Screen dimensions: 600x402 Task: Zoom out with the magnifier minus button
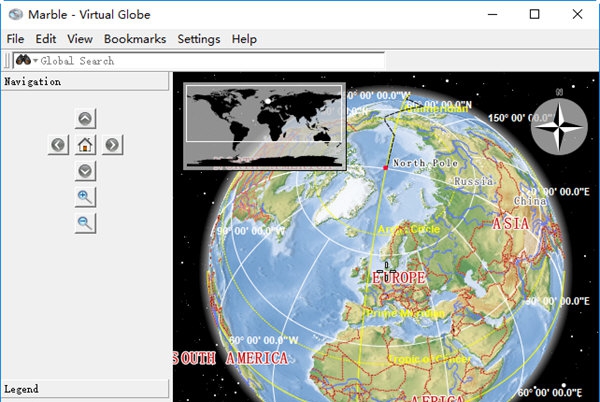coord(85,223)
